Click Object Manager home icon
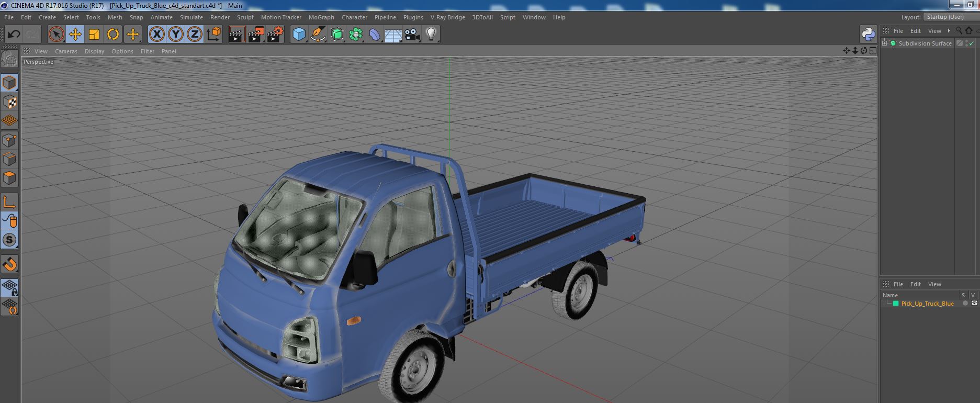Screen dimensions: 980x403 click(968, 31)
